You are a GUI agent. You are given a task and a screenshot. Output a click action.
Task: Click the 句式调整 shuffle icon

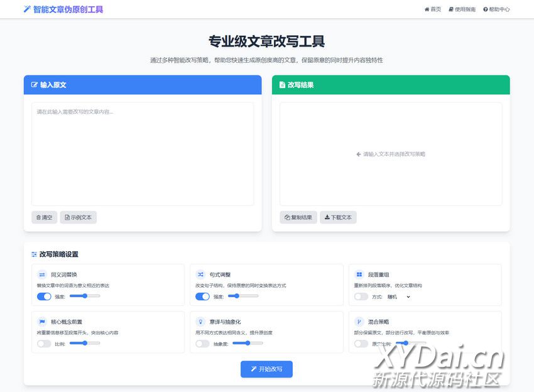[200, 275]
